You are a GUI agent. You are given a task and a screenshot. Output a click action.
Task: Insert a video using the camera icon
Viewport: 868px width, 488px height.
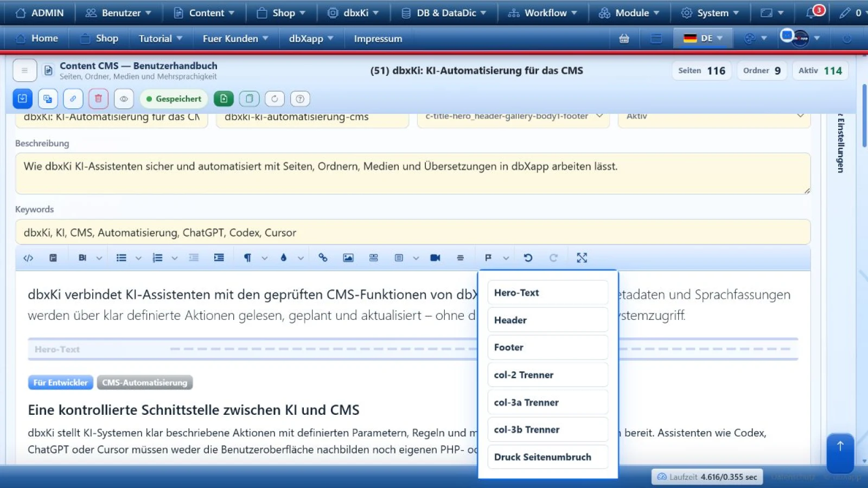point(435,258)
